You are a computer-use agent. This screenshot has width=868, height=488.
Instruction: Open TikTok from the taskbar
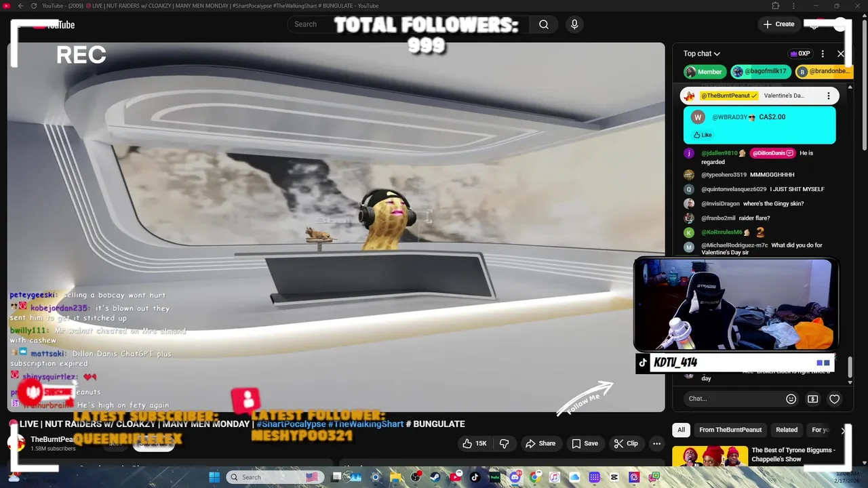pos(474,477)
